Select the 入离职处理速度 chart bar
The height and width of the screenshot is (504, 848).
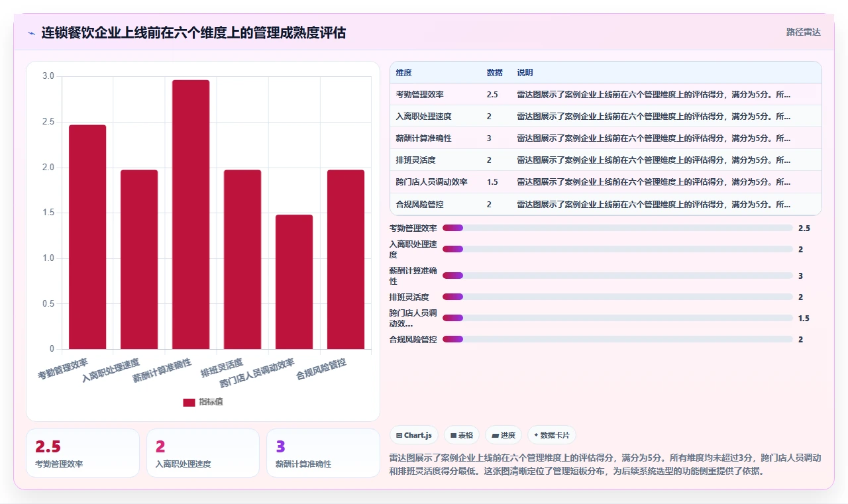[139, 259]
